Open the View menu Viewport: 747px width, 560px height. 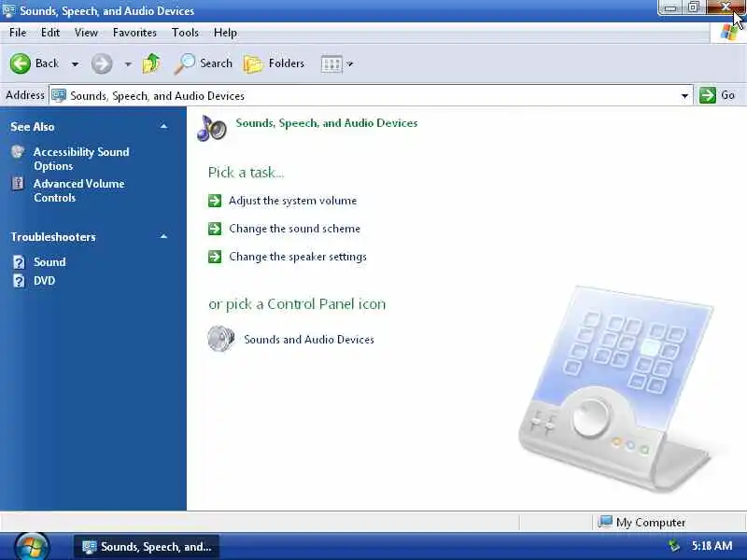tap(86, 33)
